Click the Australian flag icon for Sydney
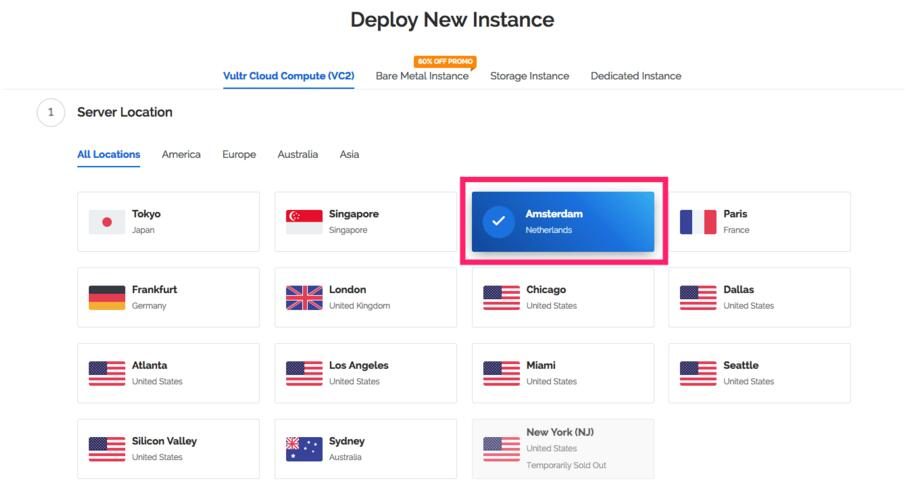 [x=304, y=449]
